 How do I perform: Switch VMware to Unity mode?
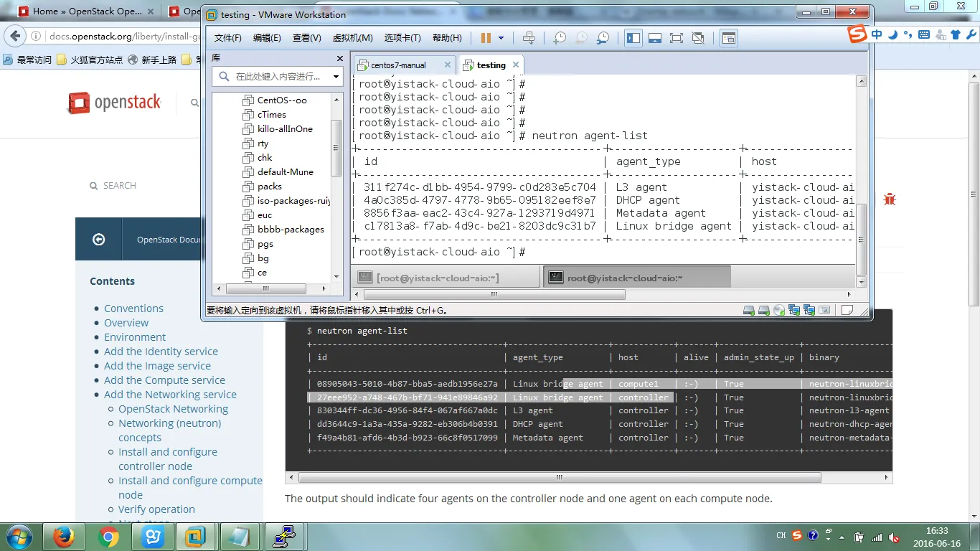(698, 38)
